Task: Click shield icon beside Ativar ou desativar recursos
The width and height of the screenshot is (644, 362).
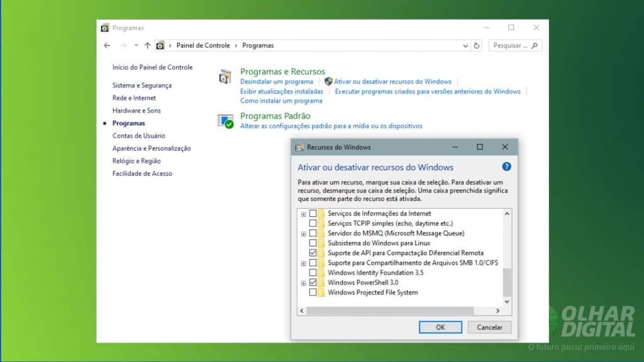Action: [x=328, y=82]
